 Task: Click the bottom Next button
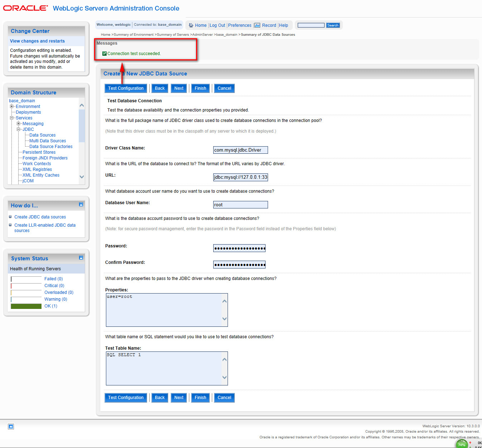[179, 398]
